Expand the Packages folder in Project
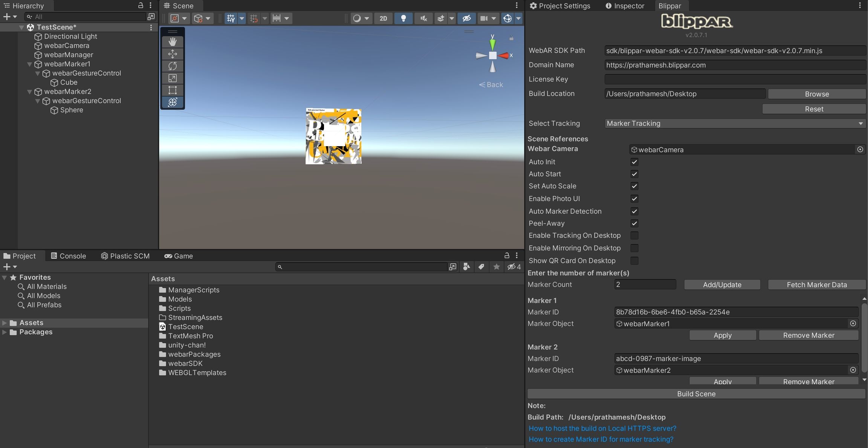868x448 pixels. click(5, 332)
